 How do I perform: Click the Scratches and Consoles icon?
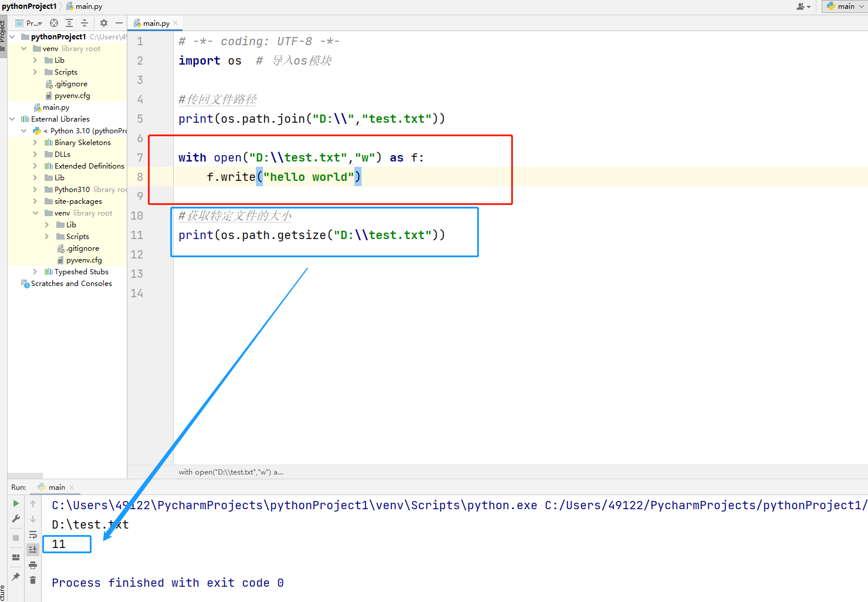(25, 284)
